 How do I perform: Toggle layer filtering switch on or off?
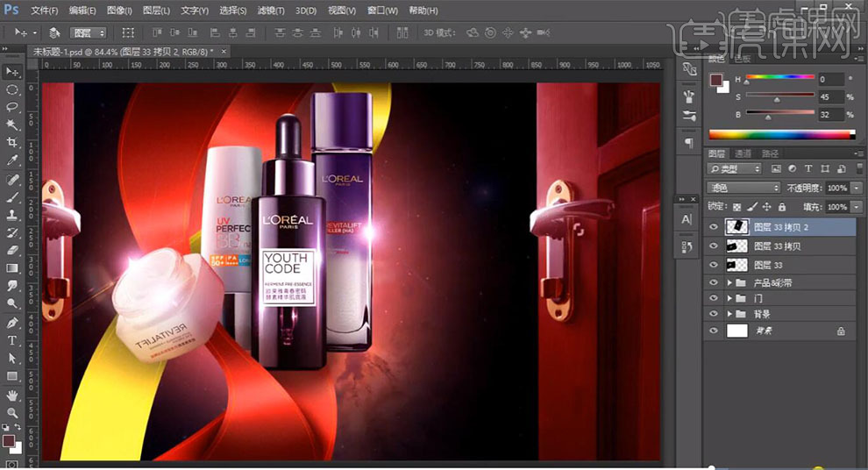[x=860, y=169]
